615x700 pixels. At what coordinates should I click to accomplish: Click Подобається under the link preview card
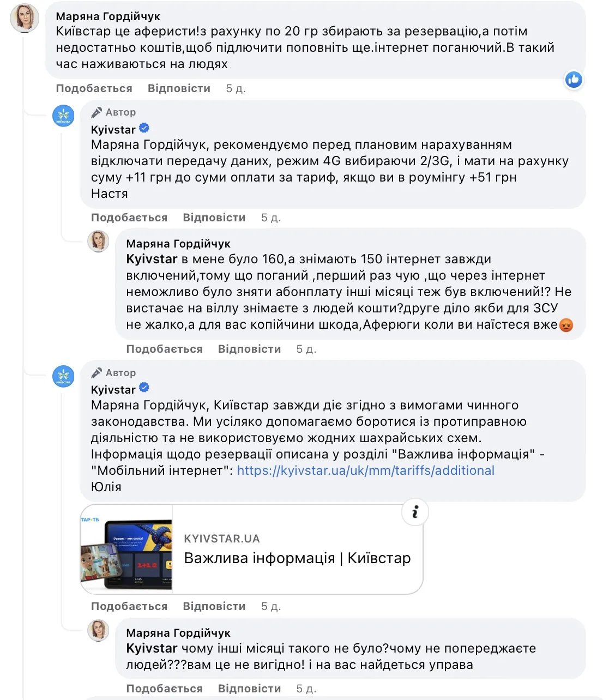tap(129, 606)
